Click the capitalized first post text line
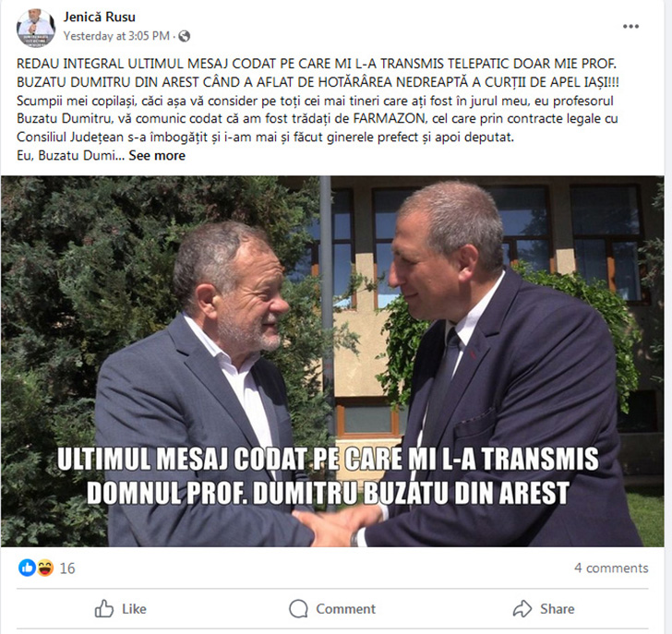Viewport: 672px width, 634px height. coord(317,64)
